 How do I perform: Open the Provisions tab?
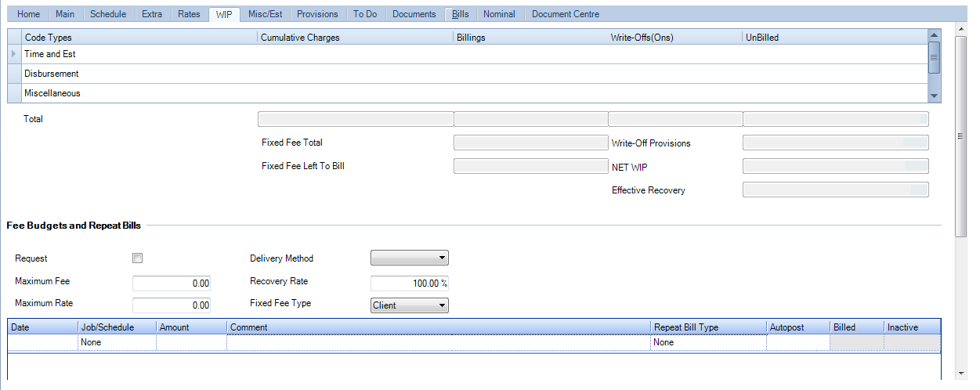coord(317,14)
